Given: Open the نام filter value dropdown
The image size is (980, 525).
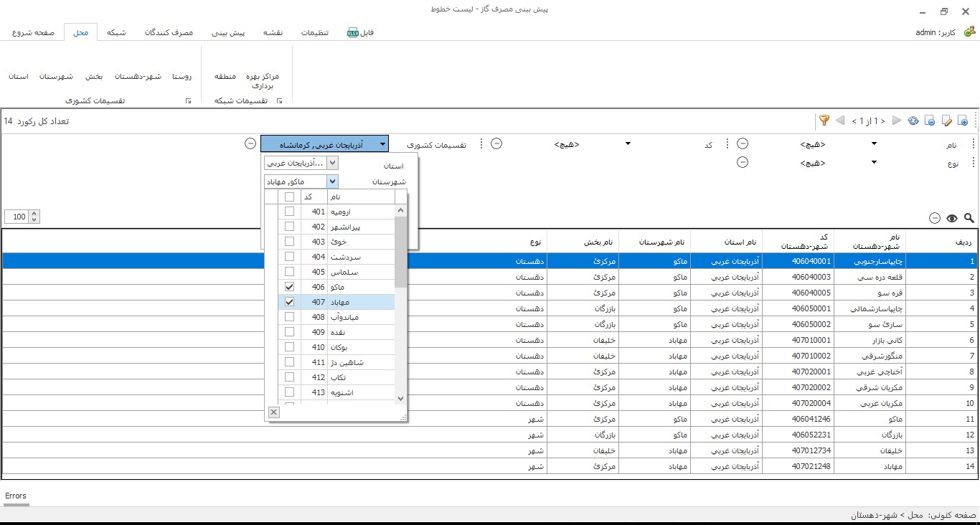Looking at the screenshot, I should pos(874,143).
